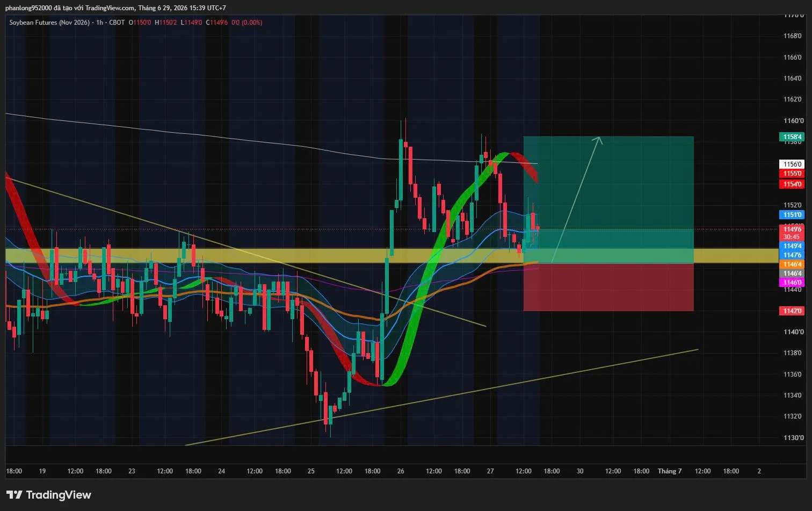812x511 pixels.
Task: Click the date 30 on time axis
Action: coord(580,471)
